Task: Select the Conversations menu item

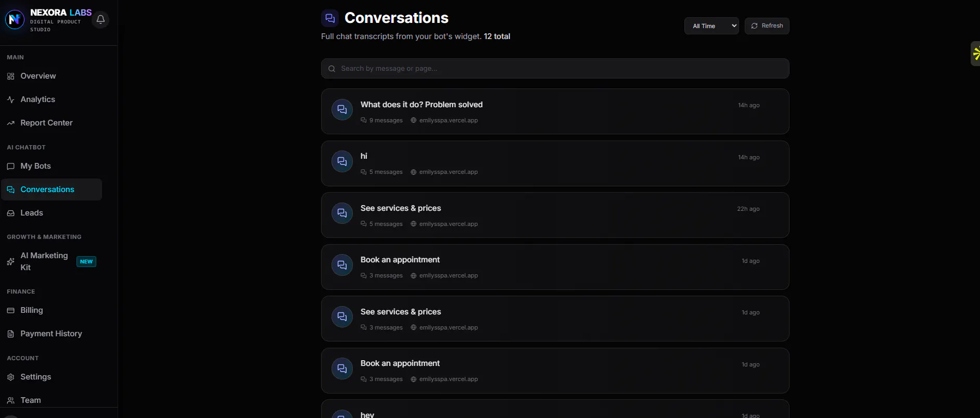Action: (x=51, y=189)
